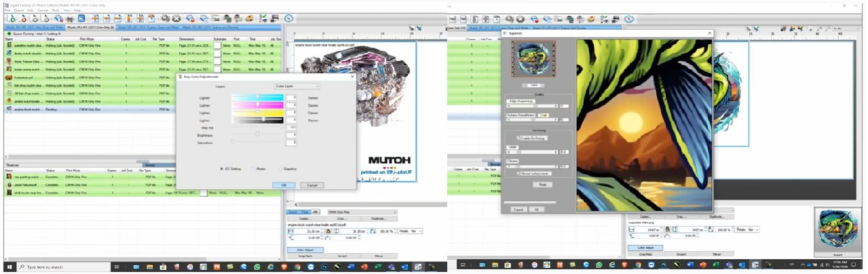Click Crop... button in left screenshot
This screenshot has width=868, height=274.
point(342,218)
